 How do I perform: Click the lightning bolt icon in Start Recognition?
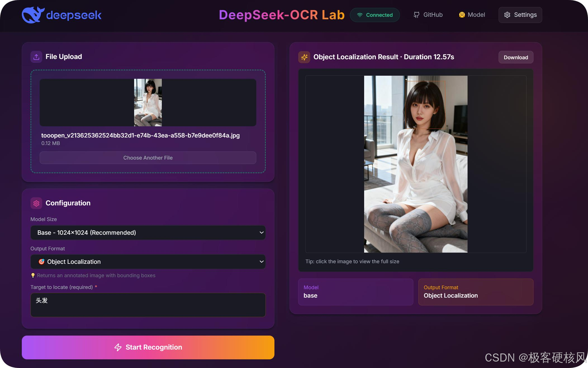click(x=118, y=347)
